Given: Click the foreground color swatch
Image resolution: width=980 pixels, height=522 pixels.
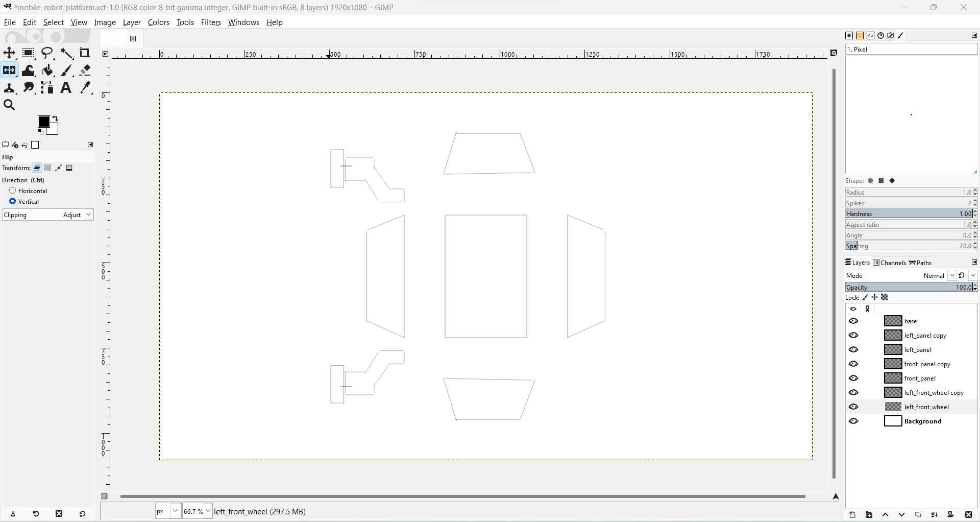Looking at the screenshot, I should pyautogui.click(x=43, y=122).
